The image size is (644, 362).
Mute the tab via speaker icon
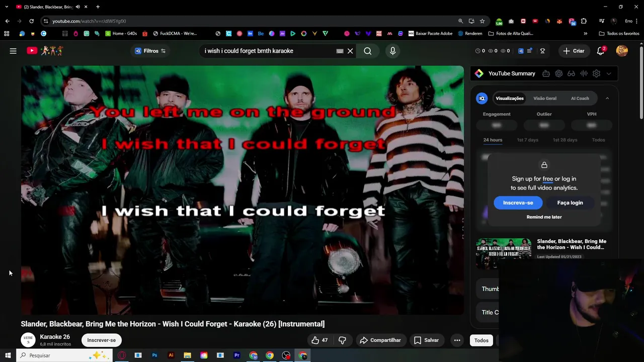point(77,7)
